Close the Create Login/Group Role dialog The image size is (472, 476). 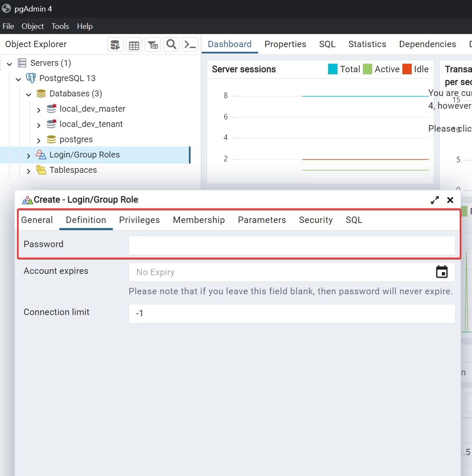(450, 200)
